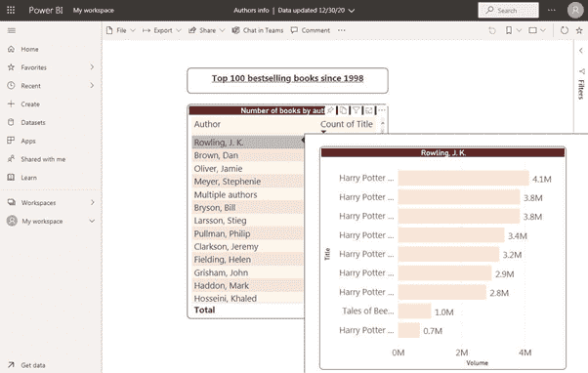The image size is (588, 373).
Task: Select the Rowling, J. K. row
Action: tap(248, 143)
